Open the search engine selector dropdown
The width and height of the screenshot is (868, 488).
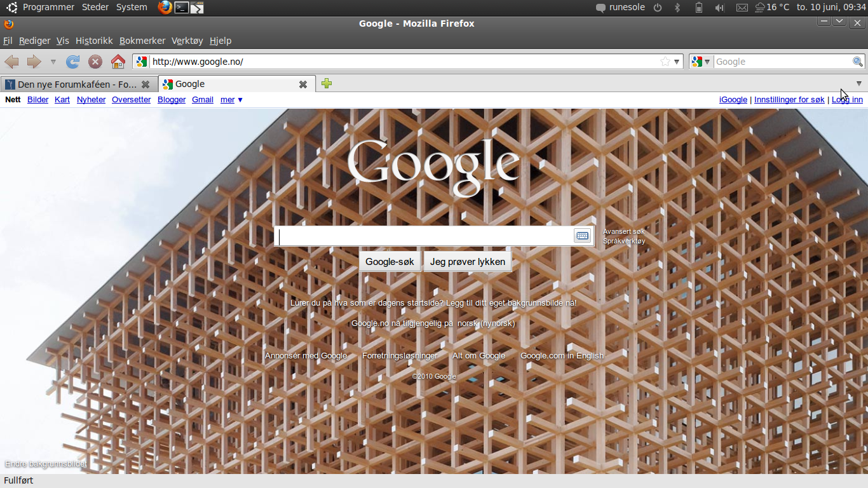702,62
